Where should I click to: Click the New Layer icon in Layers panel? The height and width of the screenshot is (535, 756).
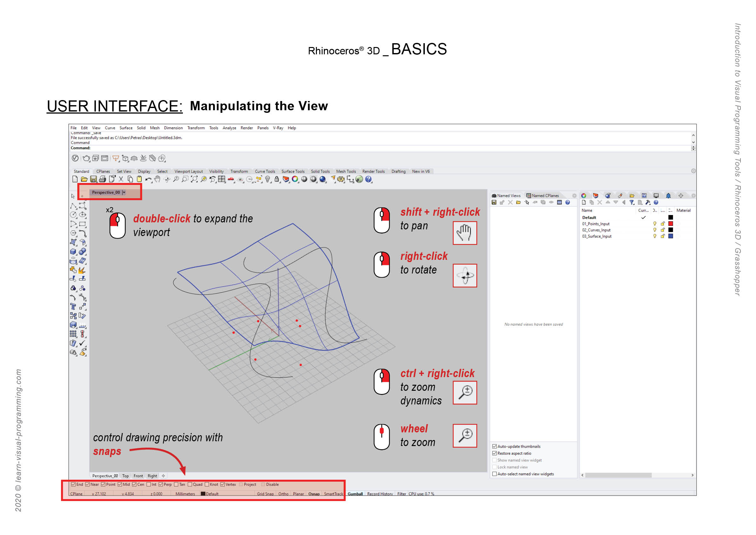point(584,203)
